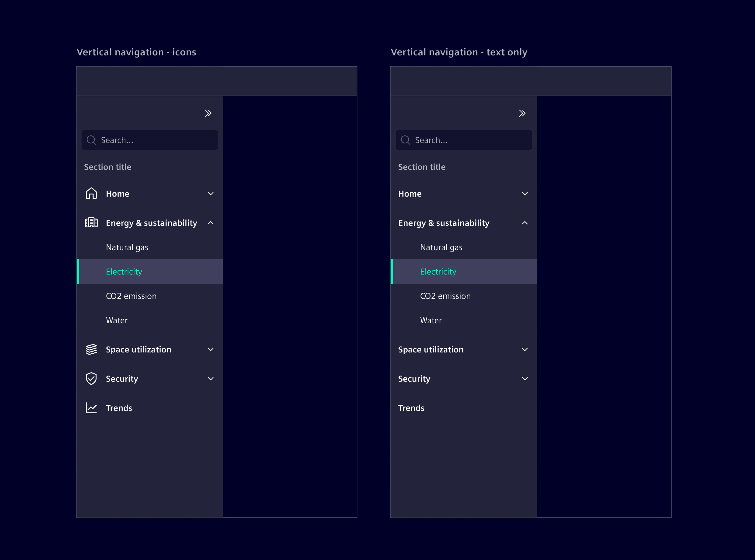Select the stacked layers icon for Space utilization

click(91, 349)
